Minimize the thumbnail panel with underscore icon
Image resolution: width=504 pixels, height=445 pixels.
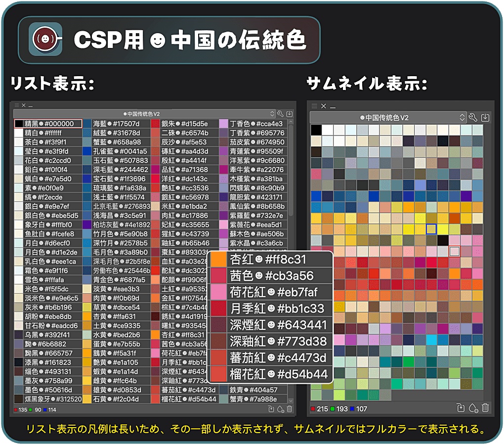333,107
